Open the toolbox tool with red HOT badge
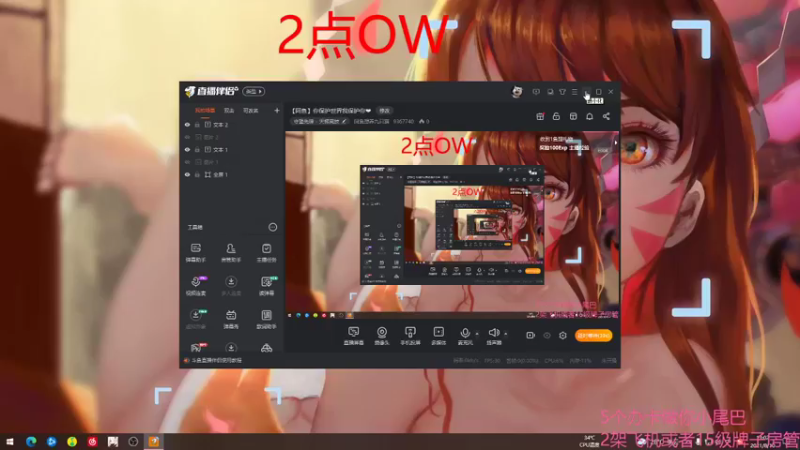The width and height of the screenshot is (800, 450). coord(197,348)
